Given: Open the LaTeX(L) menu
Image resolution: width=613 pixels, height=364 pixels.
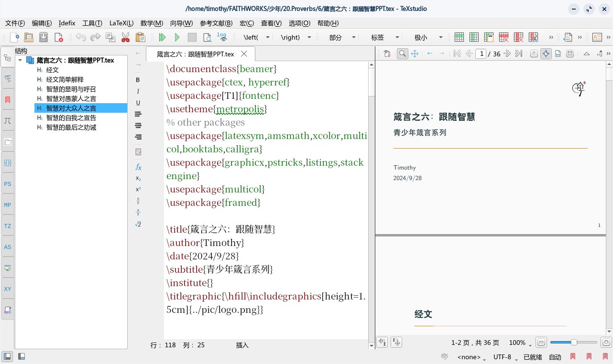Looking at the screenshot, I should [121, 23].
